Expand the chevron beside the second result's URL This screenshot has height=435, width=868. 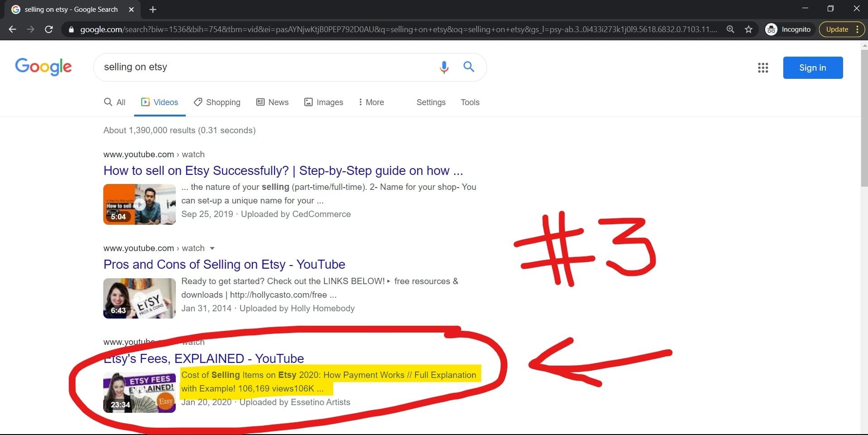point(212,248)
